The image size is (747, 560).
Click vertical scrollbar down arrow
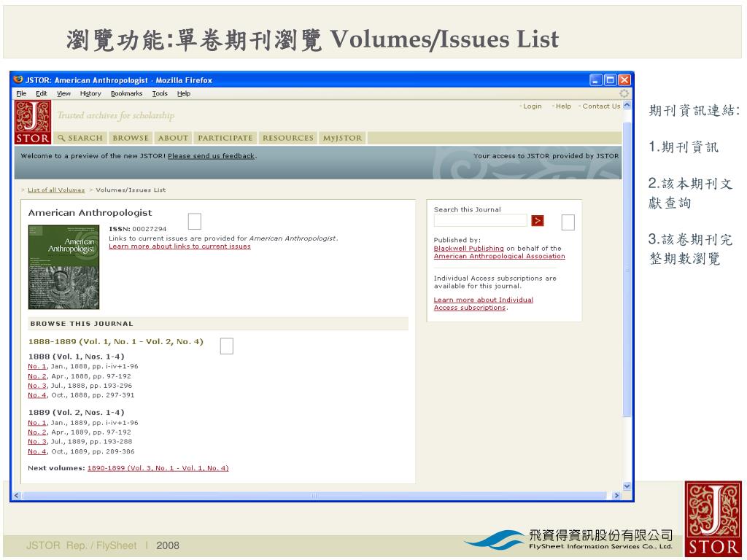(x=627, y=486)
